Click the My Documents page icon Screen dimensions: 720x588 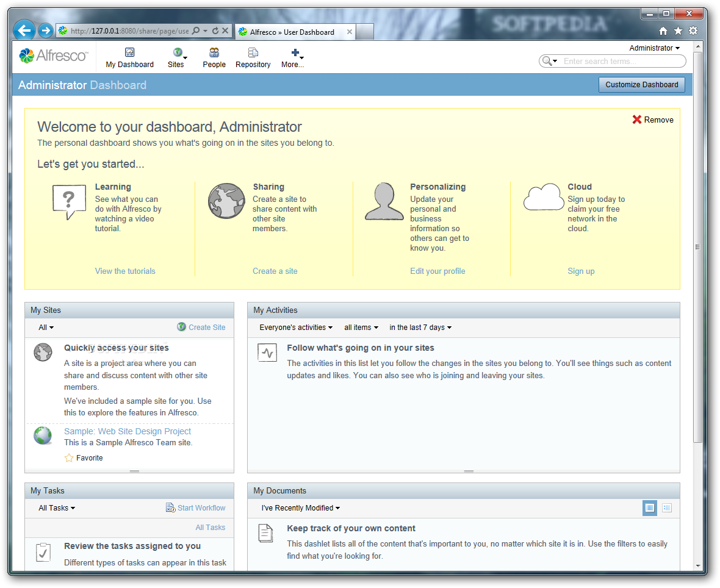coord(266,533)
